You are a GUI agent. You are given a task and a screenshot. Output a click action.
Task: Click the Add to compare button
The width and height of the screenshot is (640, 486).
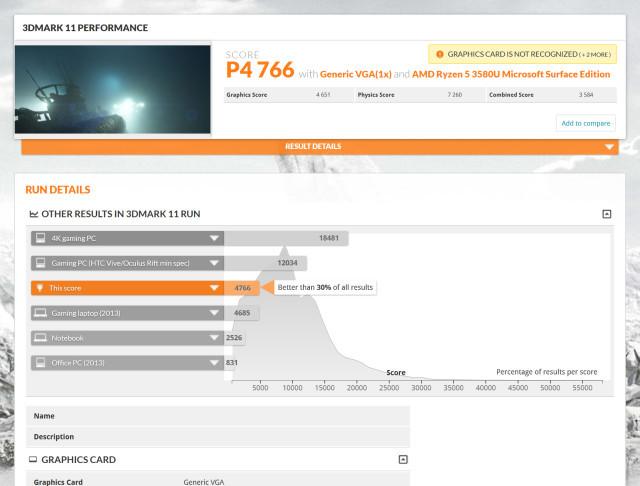(586, 123)
